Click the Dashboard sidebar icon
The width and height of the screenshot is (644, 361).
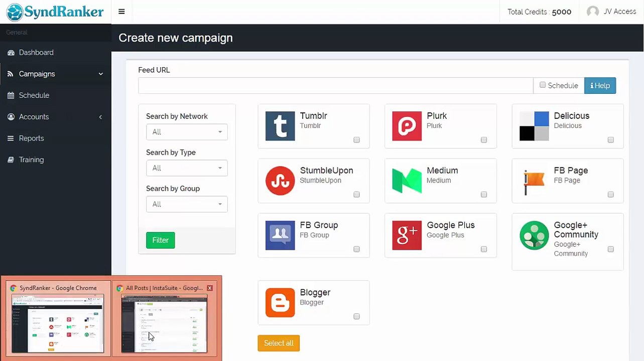pos(11,53)
